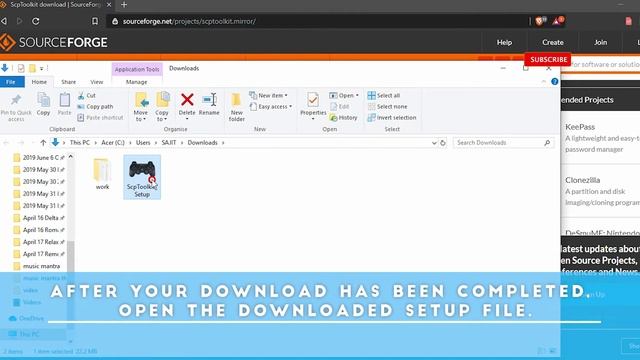Viewport: 640px width, 360px height.
Task: Click Acer (C:) in the breadcrumb path
Action: (113, 143)
